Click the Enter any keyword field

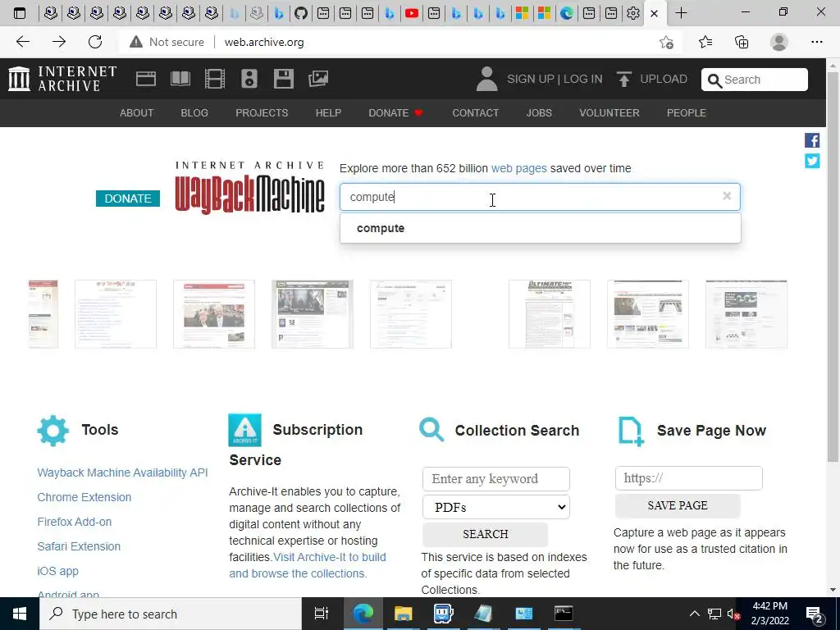[496, 478]
